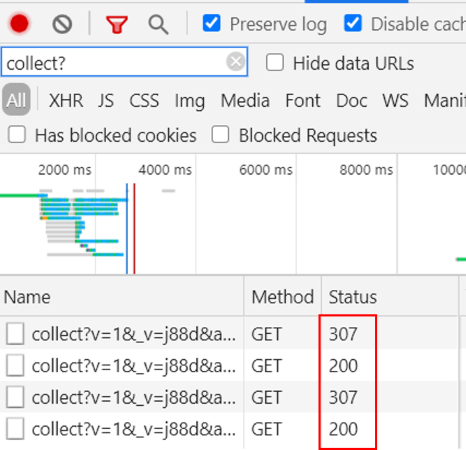Select first collect request with 307 status

133,334
